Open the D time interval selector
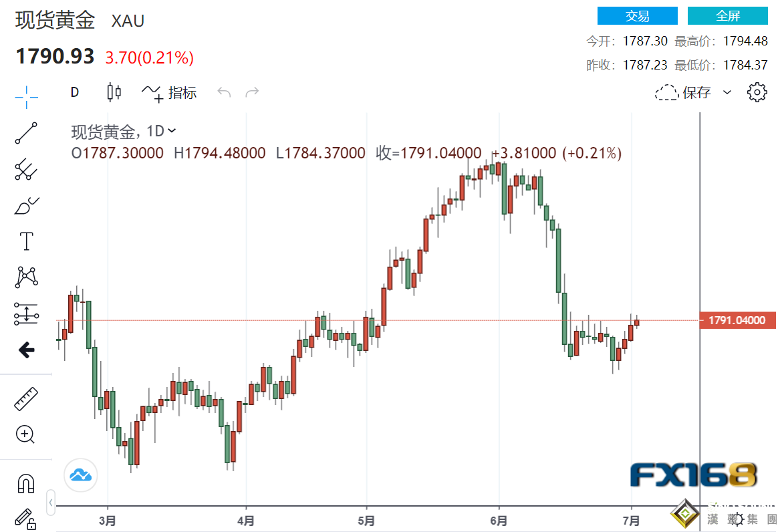The width and height of the screenshot is (780, 532). [75, 92]
